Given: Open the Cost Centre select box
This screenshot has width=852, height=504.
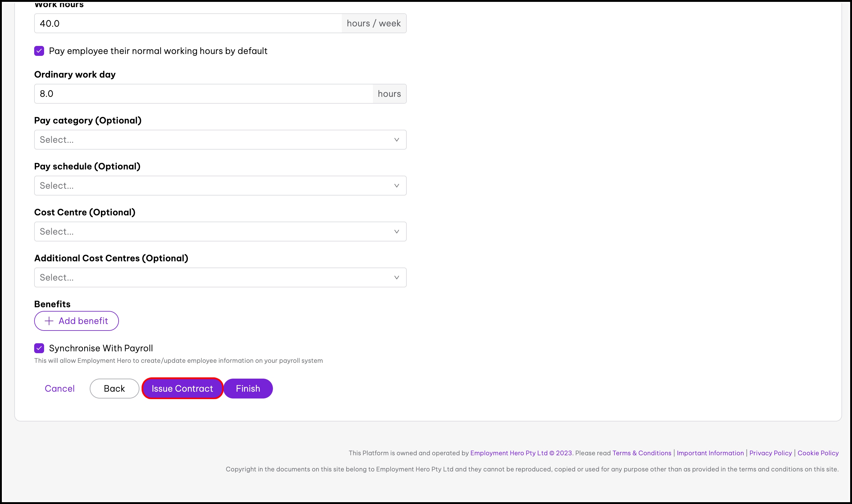Looking at the screenshot, I should [214, 232].
